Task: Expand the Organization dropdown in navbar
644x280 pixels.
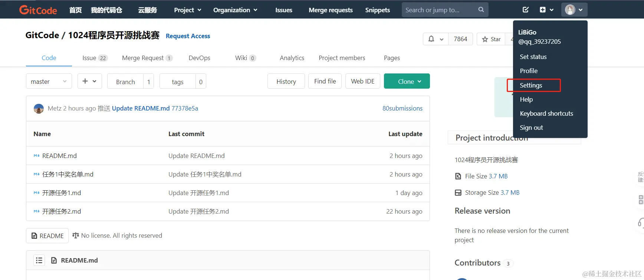Action: 235,10
